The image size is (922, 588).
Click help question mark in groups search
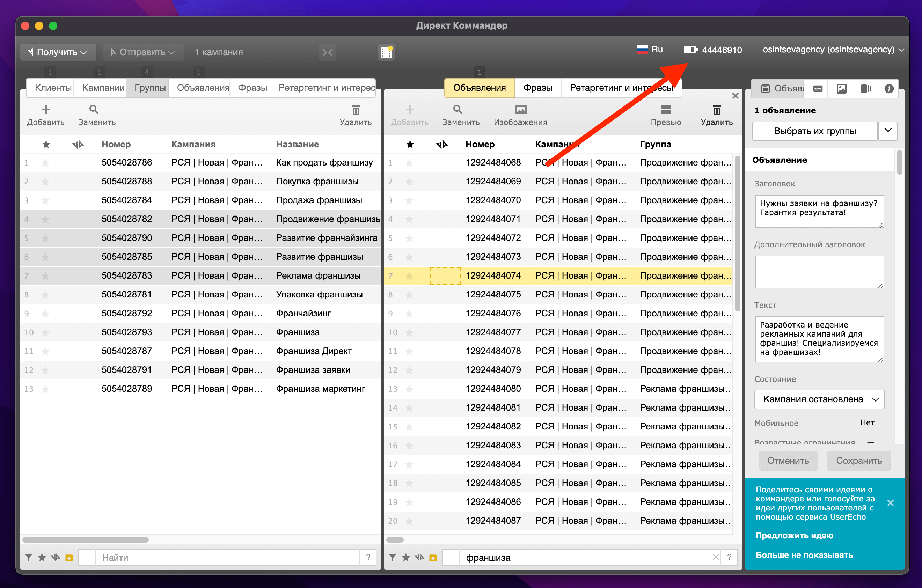tap(368, 558)
